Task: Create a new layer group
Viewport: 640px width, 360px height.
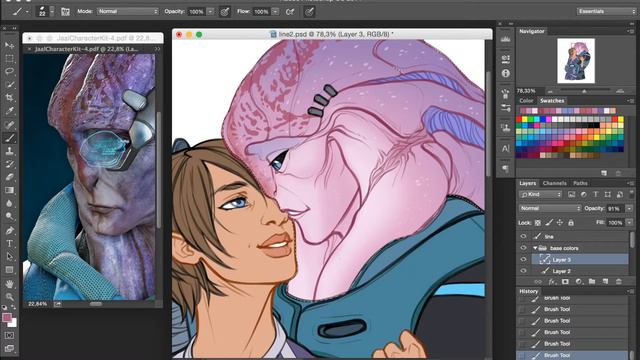Action: [x=592, y=282]
